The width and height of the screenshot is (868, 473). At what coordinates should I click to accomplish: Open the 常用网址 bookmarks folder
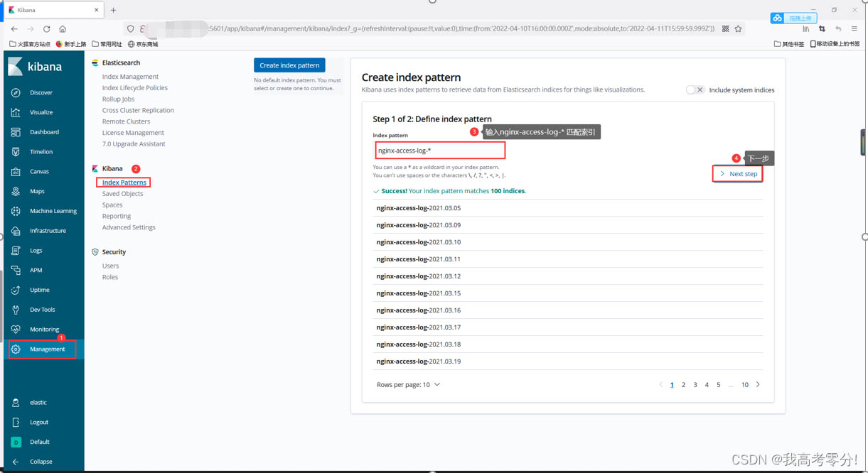(107, 44)
